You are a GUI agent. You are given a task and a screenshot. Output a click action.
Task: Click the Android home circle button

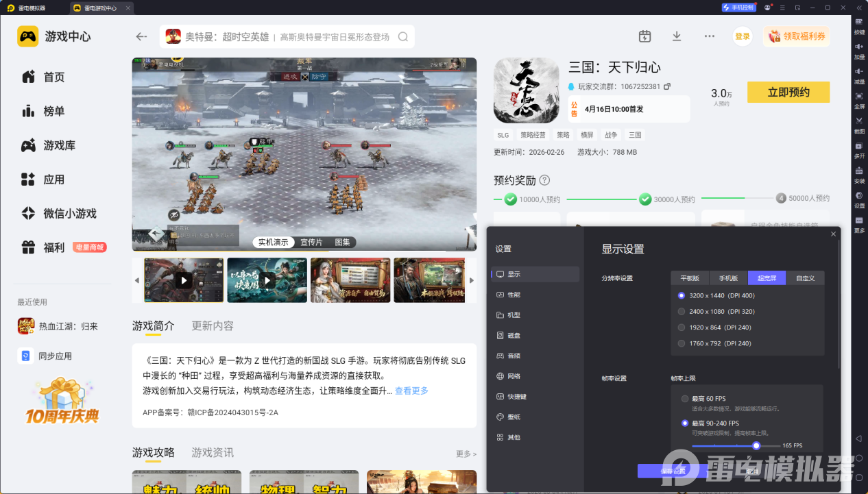pos(858,458)
